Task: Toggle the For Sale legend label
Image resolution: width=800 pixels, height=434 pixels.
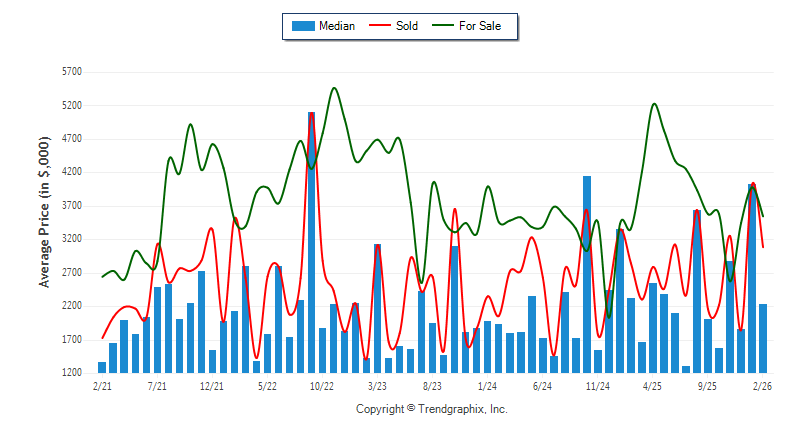Action: coord(480,26)
